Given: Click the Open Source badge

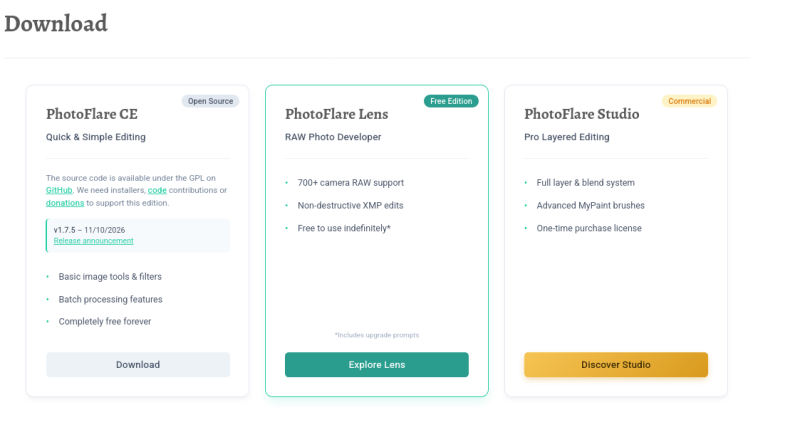Looking at the screenshot, I should tap(210, 101).
